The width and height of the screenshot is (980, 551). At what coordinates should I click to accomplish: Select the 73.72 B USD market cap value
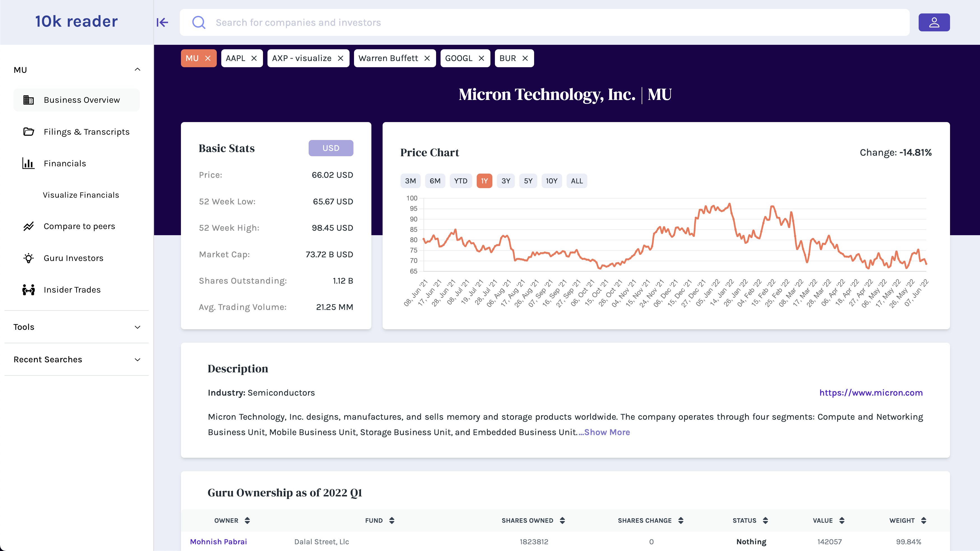[x=329, y=255]
